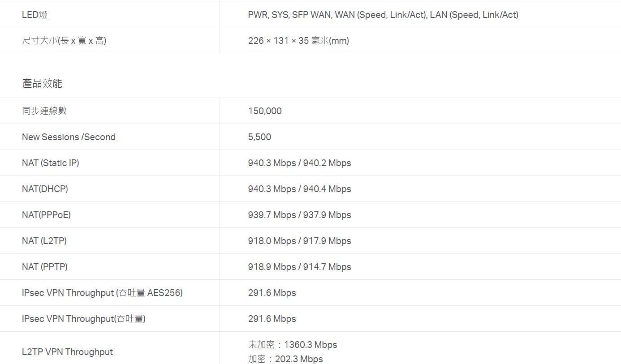Image resolution: width=621 pixels, height=364 pixels.
Task: Select the 未加密：1360.3 Mbps text
Action: pyautogui.click(x=293, y=345)
